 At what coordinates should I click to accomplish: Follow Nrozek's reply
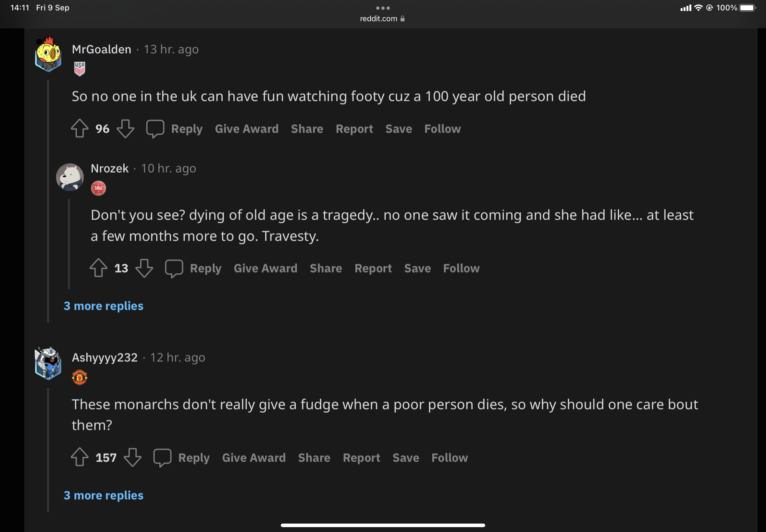[461, 268]
